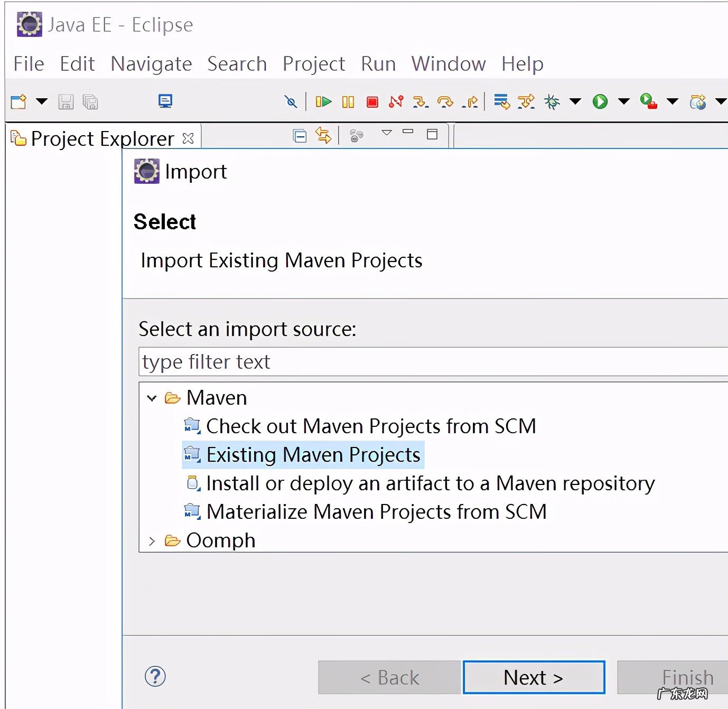
Task: Click the Debug bug icon
Action: coord(552,101)
